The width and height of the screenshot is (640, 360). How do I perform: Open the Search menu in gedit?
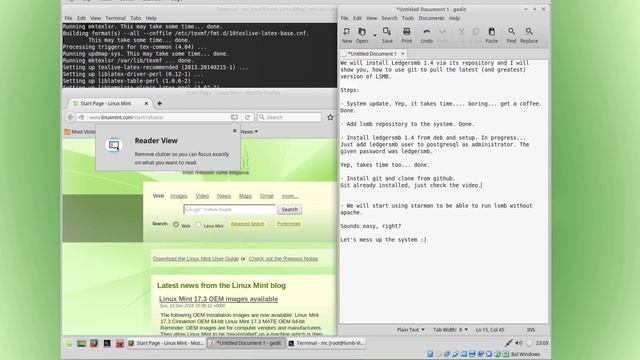389,18
